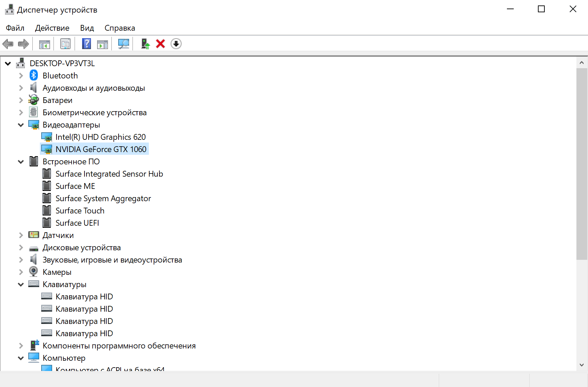Click the fingerprint icon for Биометрические устройства
This screenshot has width=588, height=387.
34,112
